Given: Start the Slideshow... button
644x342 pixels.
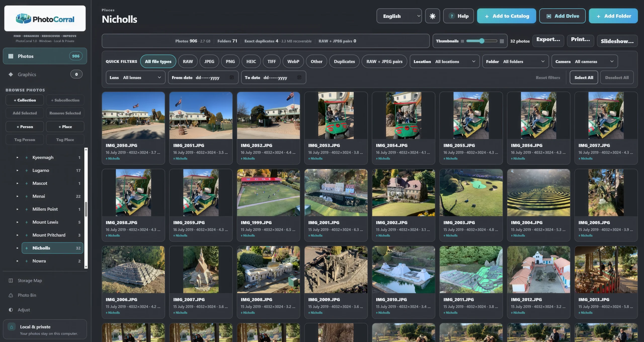Looking at the screenshot, I should click(x=617, y=41).
